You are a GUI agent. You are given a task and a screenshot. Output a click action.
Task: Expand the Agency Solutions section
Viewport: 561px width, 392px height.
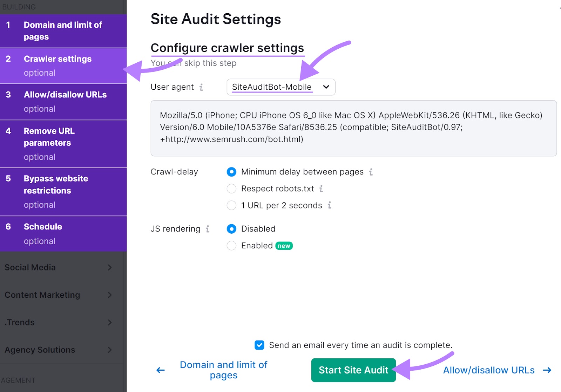(x=110, y=350)
